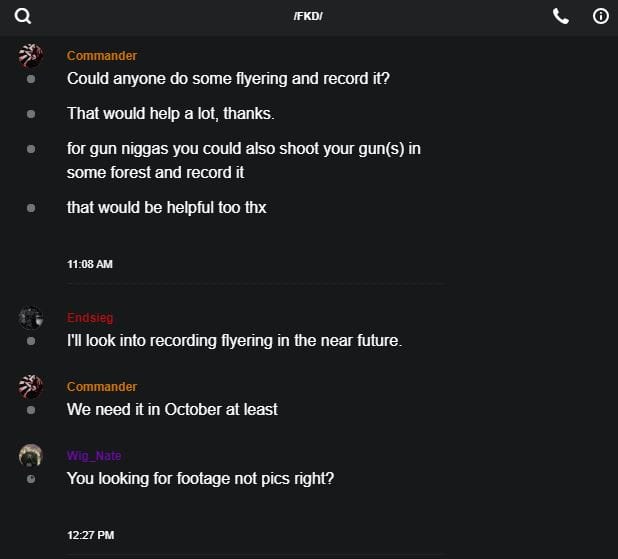Open Wig_Nate's profile avatar
618x559 pixels.
(x=30, y=456)
